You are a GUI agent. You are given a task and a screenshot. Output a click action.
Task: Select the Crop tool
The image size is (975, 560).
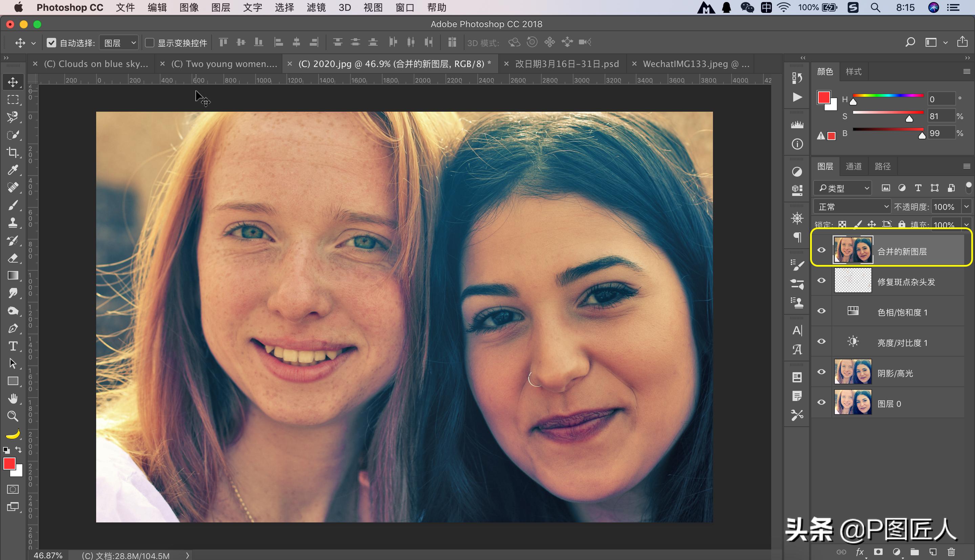tap(13, 153)
